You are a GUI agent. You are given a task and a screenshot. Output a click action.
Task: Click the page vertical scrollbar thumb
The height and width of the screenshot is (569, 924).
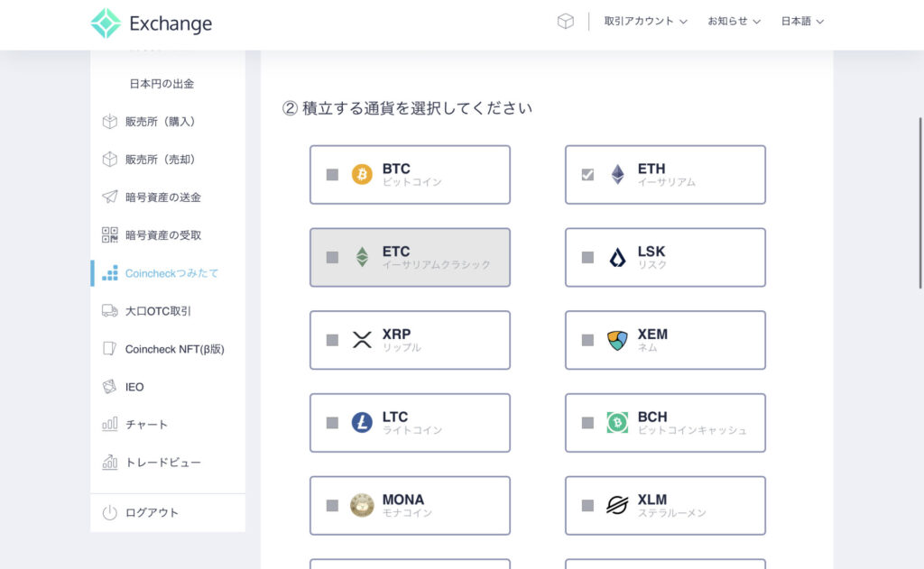point(920,203)
